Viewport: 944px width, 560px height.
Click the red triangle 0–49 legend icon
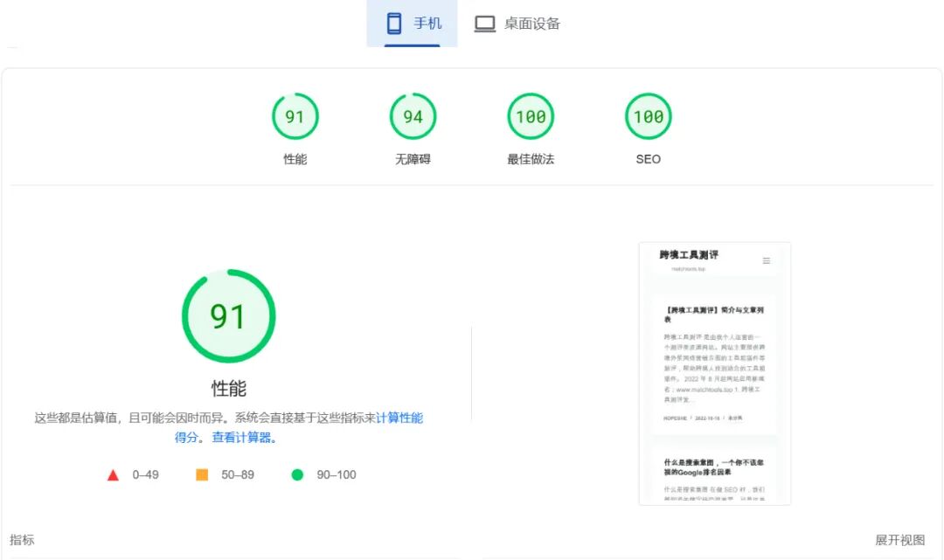click(x=113, y=474)
